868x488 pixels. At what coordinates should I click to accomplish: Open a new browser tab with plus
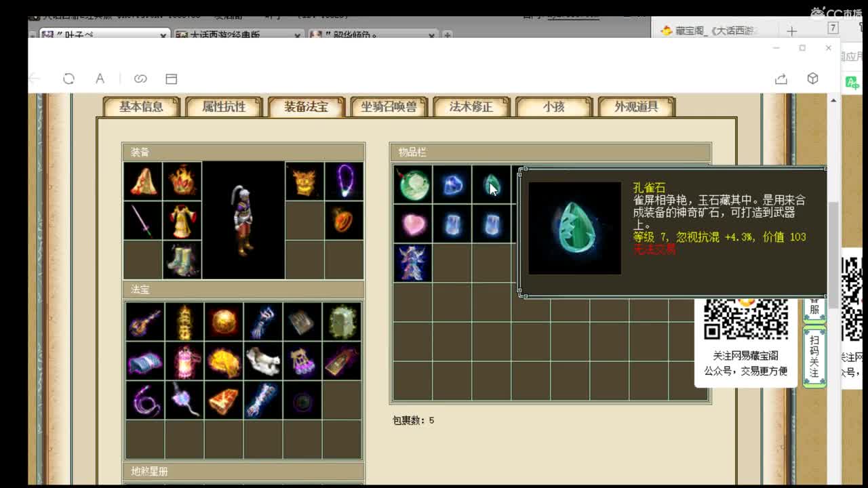[x=791, y=30]
